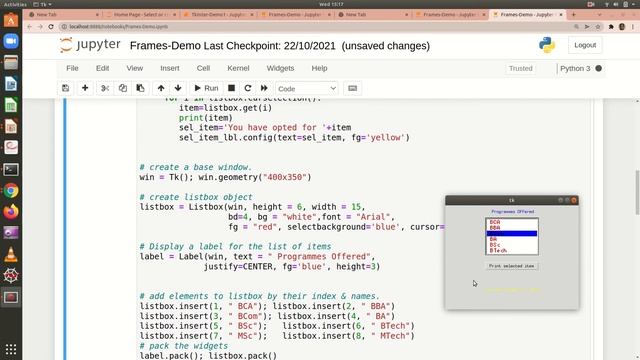The width and height of the screenshot is (640, 360).
Task: Open Firefox from the Ubuntu dock
Action: point(11,212)
